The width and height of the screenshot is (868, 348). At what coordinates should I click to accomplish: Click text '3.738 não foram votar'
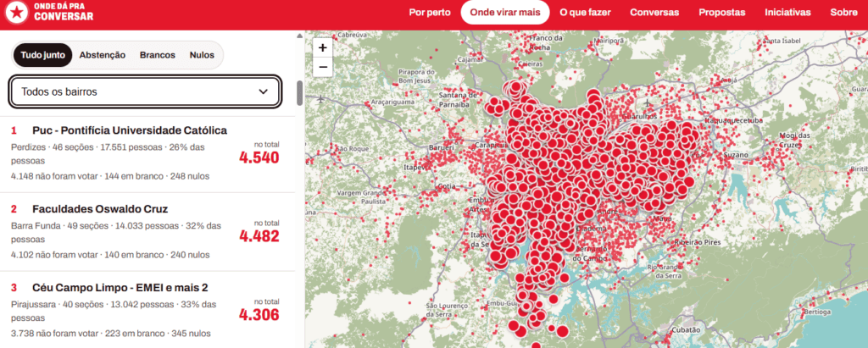[x=54, y=334]
